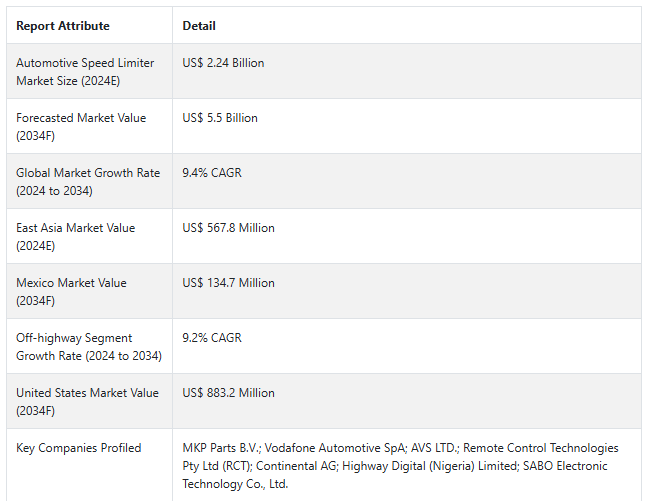Click the US$ 2.24 Billion value
This screenshot has width=646, height=502.
223,63
